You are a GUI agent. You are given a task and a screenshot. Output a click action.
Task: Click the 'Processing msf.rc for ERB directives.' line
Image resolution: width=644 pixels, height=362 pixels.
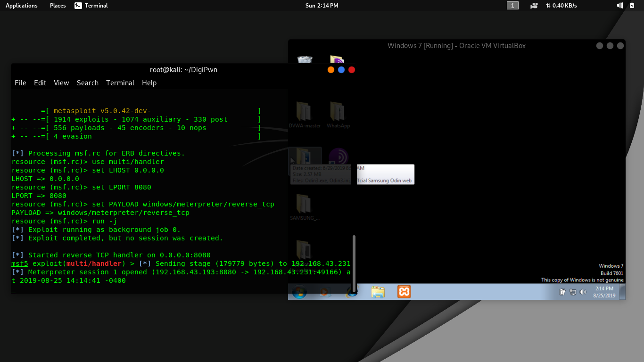tap(98, 154)
